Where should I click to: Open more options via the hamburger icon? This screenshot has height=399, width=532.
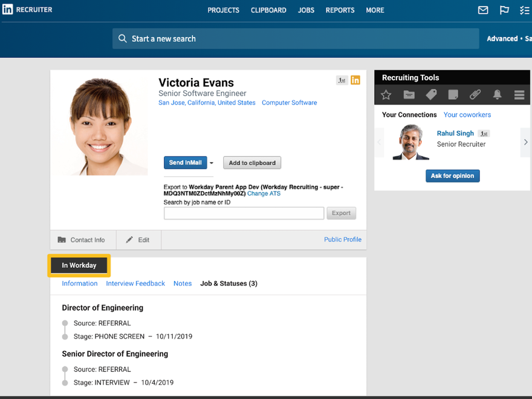519,94
